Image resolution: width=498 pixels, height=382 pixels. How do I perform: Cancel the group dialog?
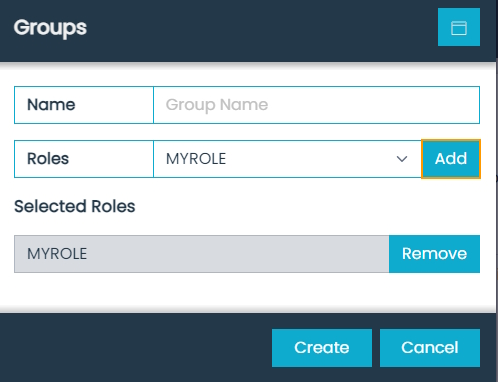click(x=430, y=348)
